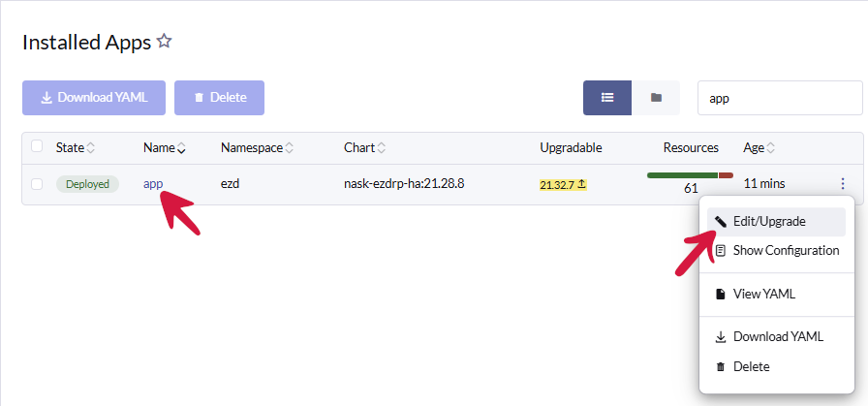Click the favorite star next to Installed Apps
This screenshot has width=868, height=406.
165,42
